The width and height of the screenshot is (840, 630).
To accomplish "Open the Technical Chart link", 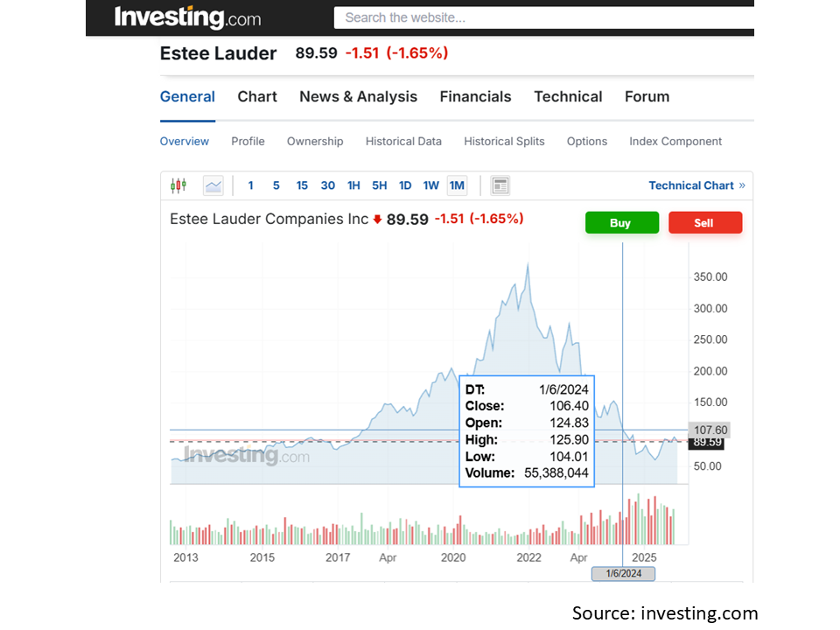I will [x=690, y=185].
